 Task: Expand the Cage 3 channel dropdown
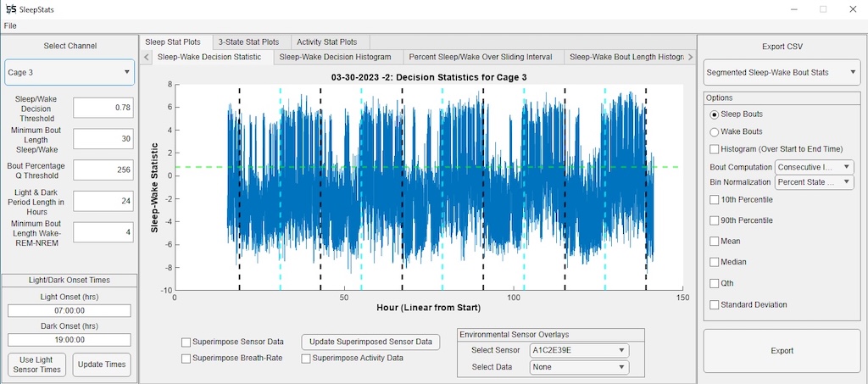[x=70, y=73]
